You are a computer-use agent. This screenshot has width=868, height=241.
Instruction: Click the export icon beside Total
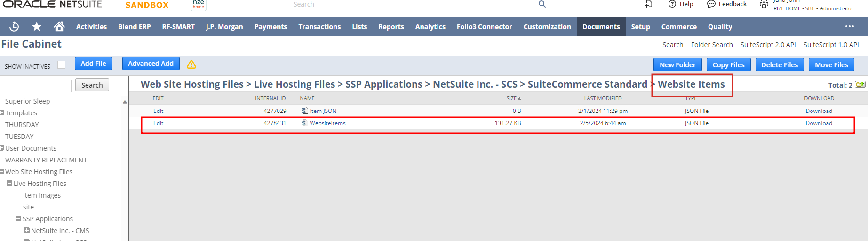(860, 84)
